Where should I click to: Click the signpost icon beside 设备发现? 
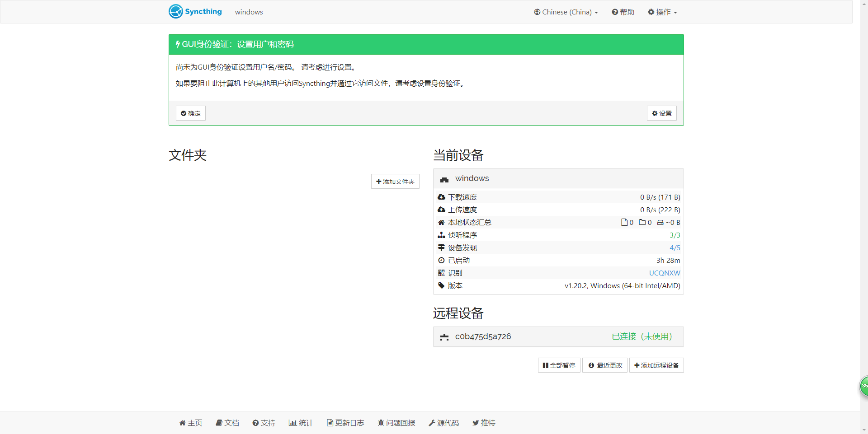pos(441,247)
